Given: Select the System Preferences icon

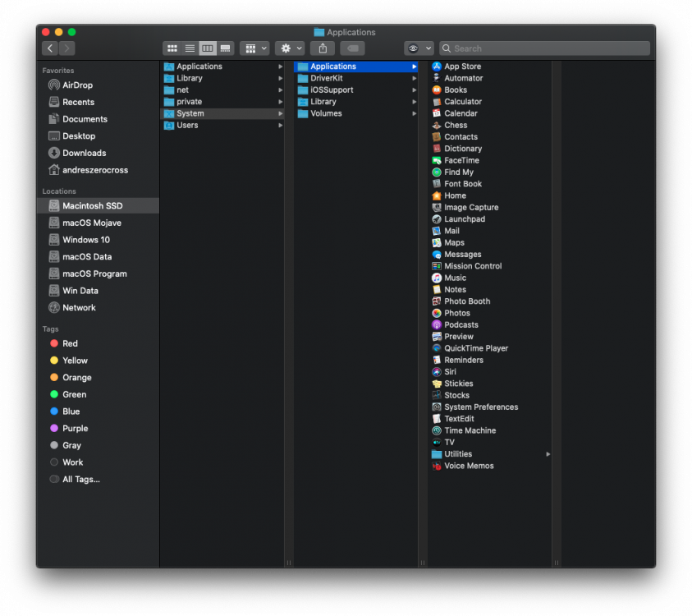Looking at the screenshot, I should 437,407.
